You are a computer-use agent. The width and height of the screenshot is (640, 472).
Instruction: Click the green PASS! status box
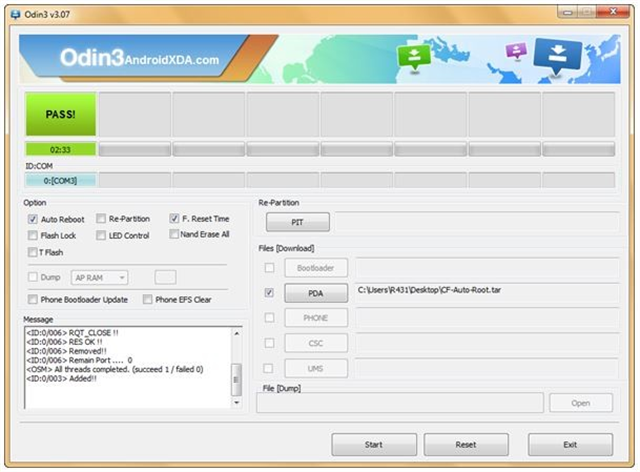pos(61,114)
